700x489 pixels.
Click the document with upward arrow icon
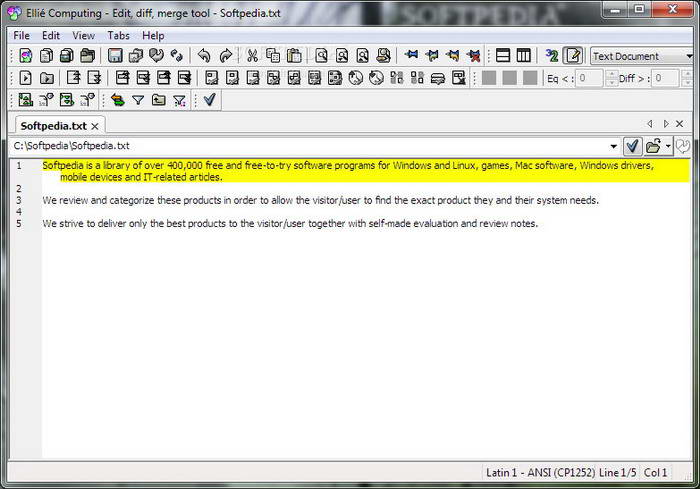[73, 78]
